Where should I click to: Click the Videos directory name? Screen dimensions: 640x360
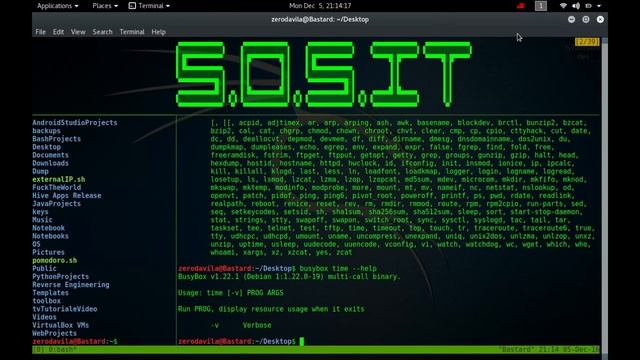point(44,317)
